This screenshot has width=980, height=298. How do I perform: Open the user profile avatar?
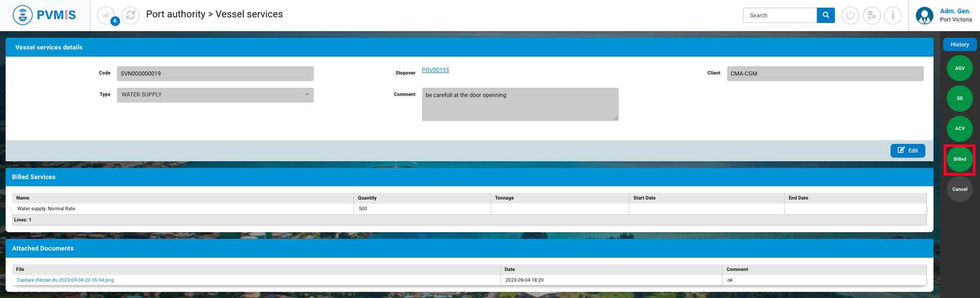click(924, 15)
